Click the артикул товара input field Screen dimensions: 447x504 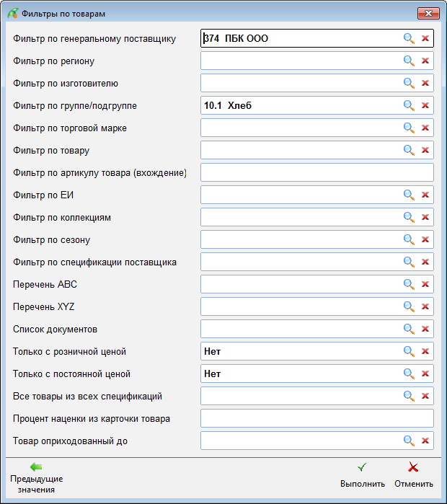pos(317,172)
